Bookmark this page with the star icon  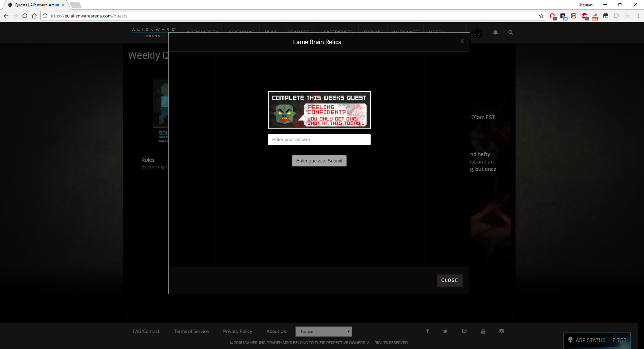pos(541,16)
